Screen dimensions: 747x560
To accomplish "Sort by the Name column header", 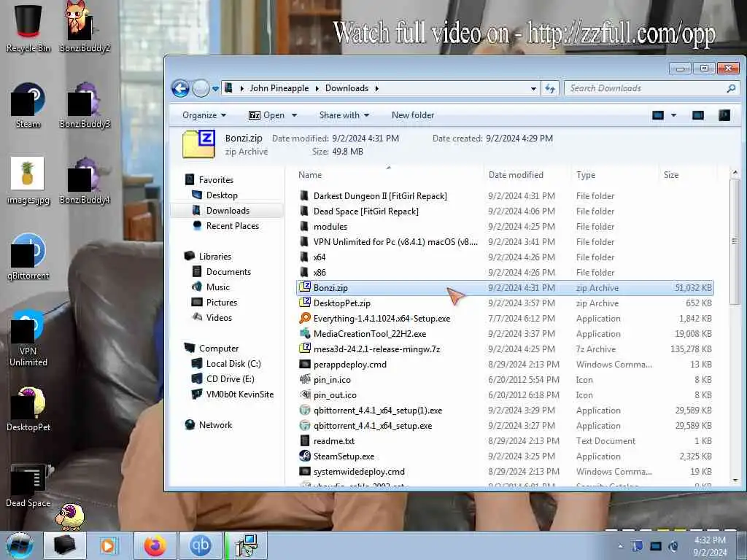I will pos(388,175).
